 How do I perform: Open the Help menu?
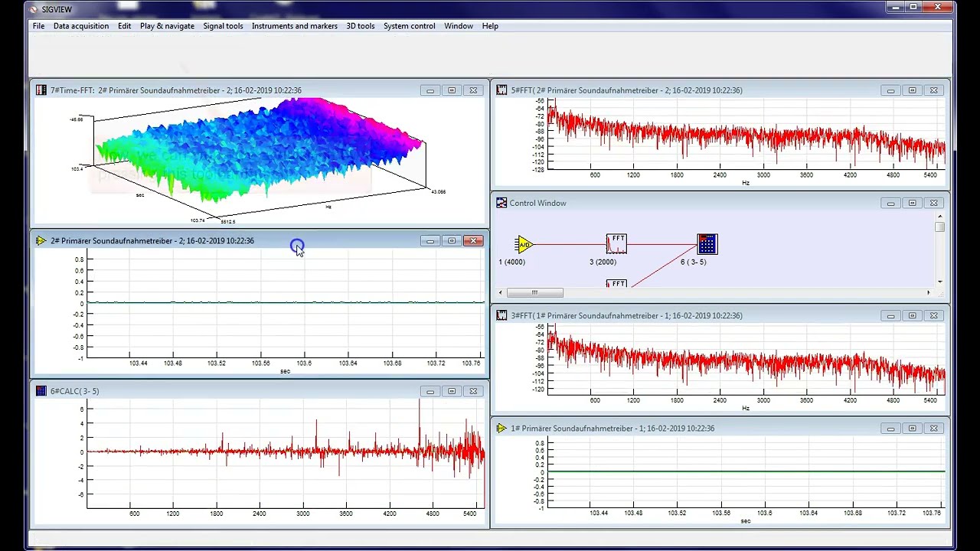click(x=490, y=26)
